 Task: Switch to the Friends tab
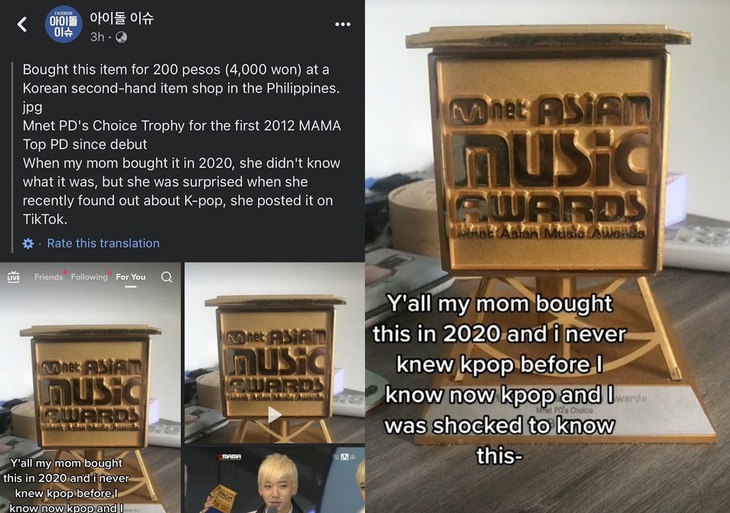pos(48,277)
